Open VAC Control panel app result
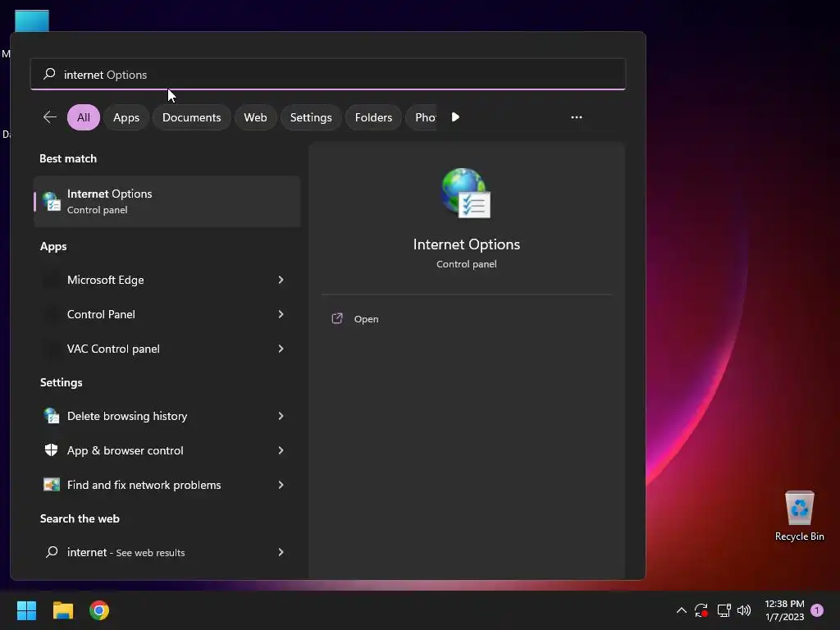 coord(167,349)
